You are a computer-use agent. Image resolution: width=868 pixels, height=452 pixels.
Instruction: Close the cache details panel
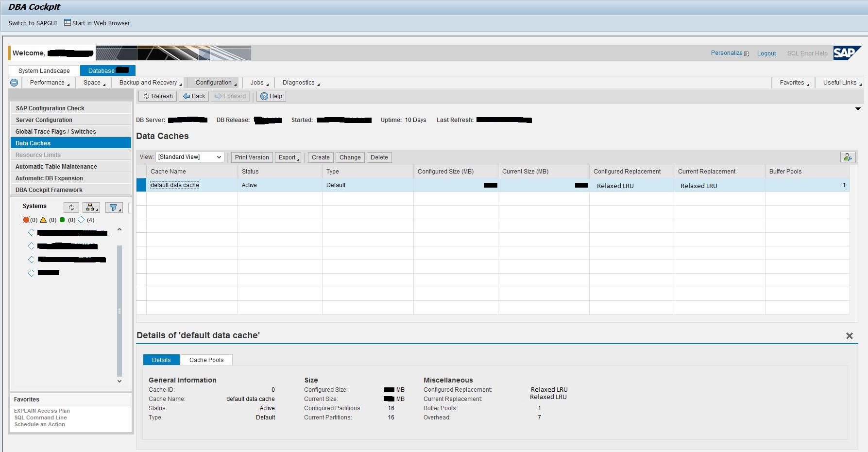click(x=849, y=336)
